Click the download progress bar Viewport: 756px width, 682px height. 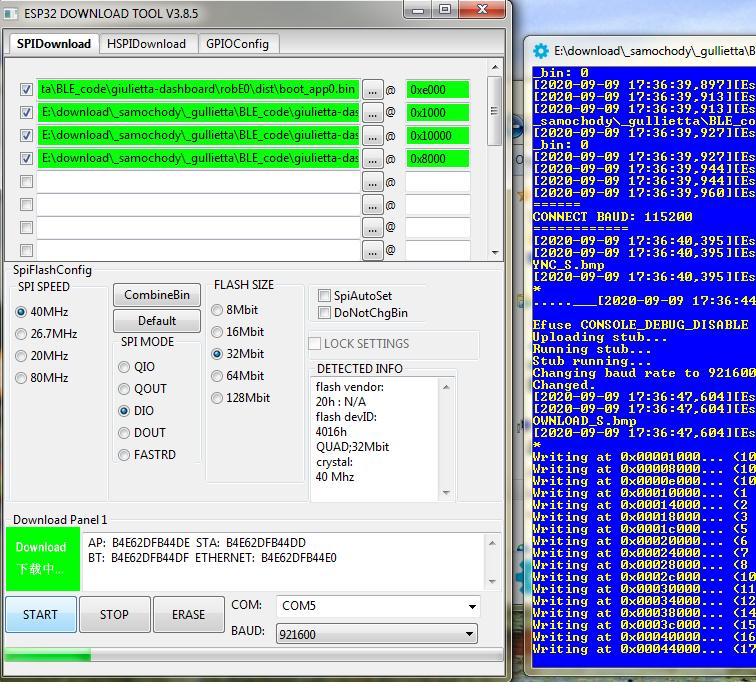[251, 656]
